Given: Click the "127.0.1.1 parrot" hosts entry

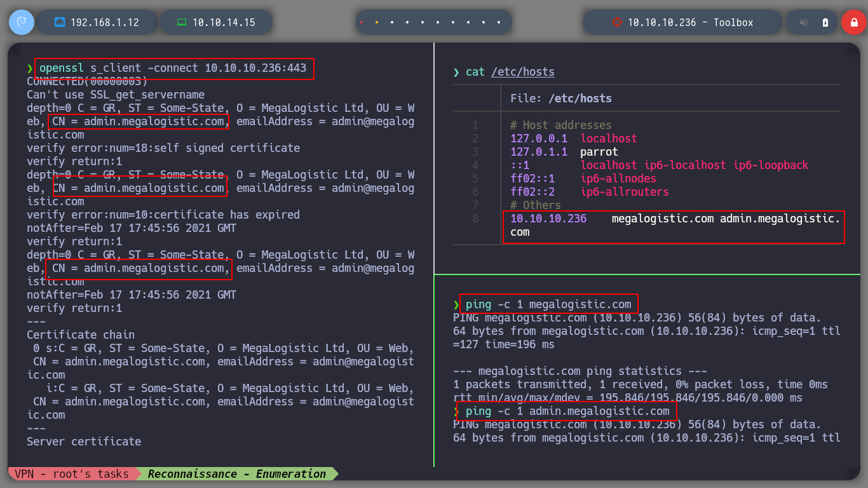Looking at the screenshot, I should coord(564,152).
